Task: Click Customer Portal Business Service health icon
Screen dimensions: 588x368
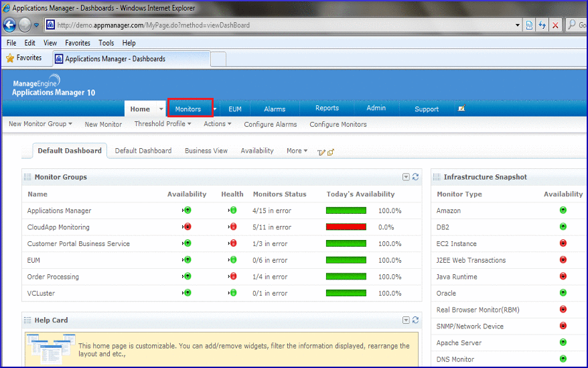Action: pyautogui.click(x=232, y=243)
